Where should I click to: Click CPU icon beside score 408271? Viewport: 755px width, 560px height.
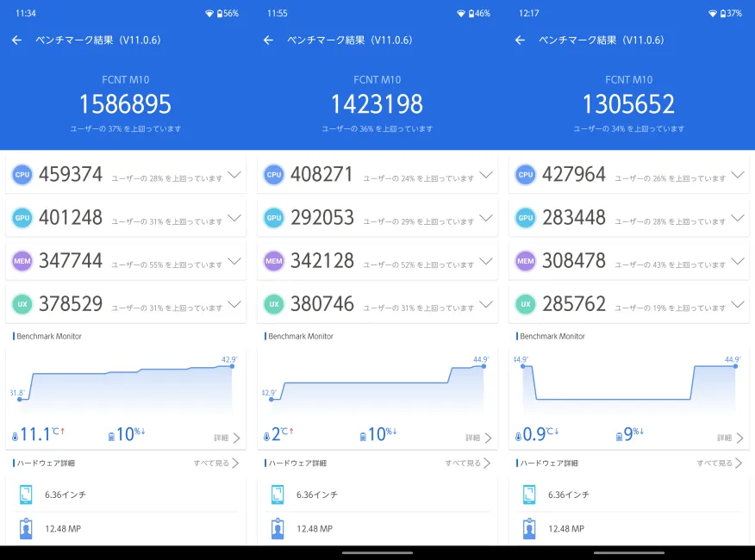pos(274,175)
